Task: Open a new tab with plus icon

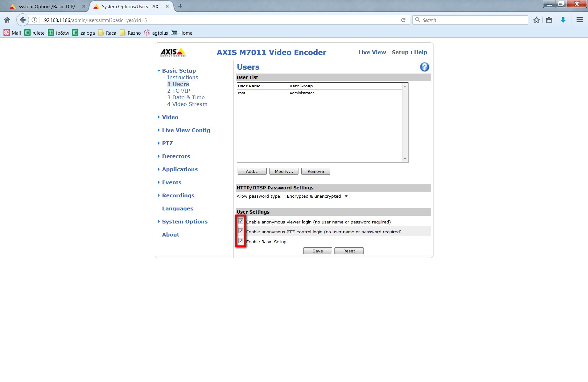Action: 180,6
